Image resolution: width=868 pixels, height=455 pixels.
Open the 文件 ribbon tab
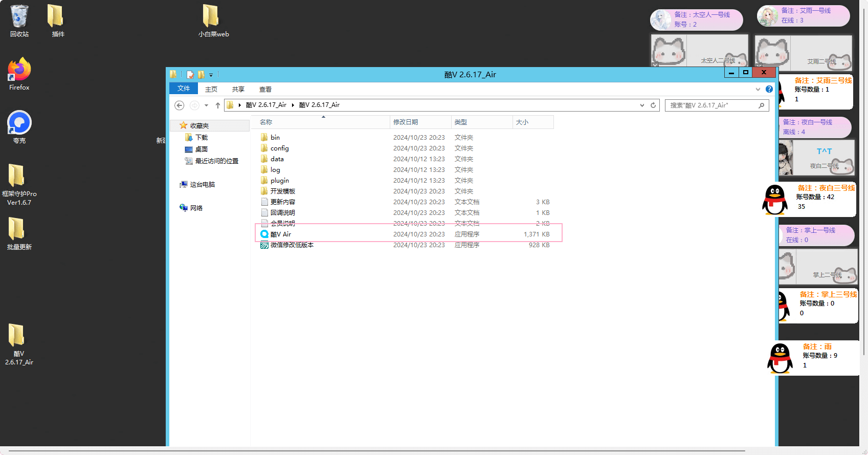[184, 89]
